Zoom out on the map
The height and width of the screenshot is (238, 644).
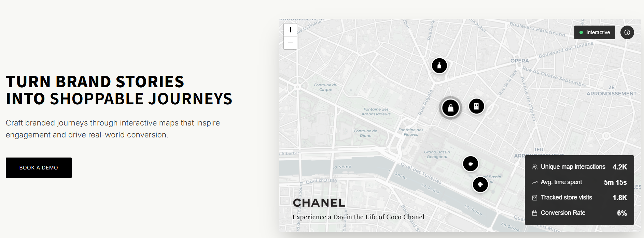click(x=290, y=43)
